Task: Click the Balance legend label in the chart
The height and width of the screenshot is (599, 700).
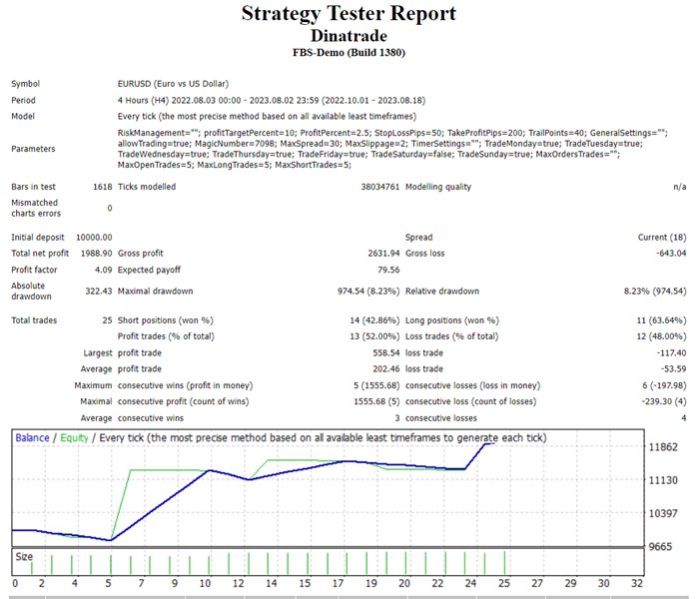Action: 32,437
